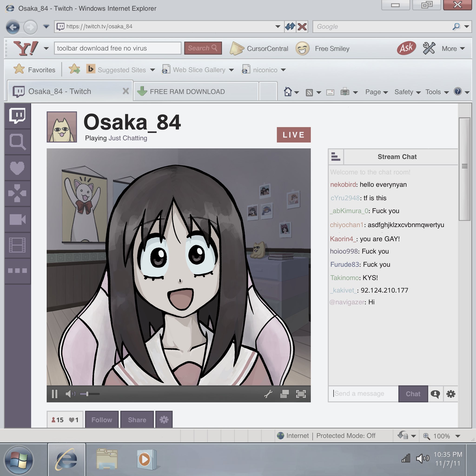Open the games directory sidebar icon
476x476 pixels.
point(17,193)
